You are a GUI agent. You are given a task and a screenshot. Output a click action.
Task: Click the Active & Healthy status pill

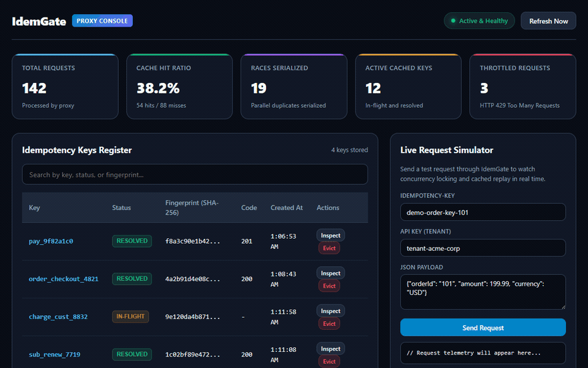479,21
